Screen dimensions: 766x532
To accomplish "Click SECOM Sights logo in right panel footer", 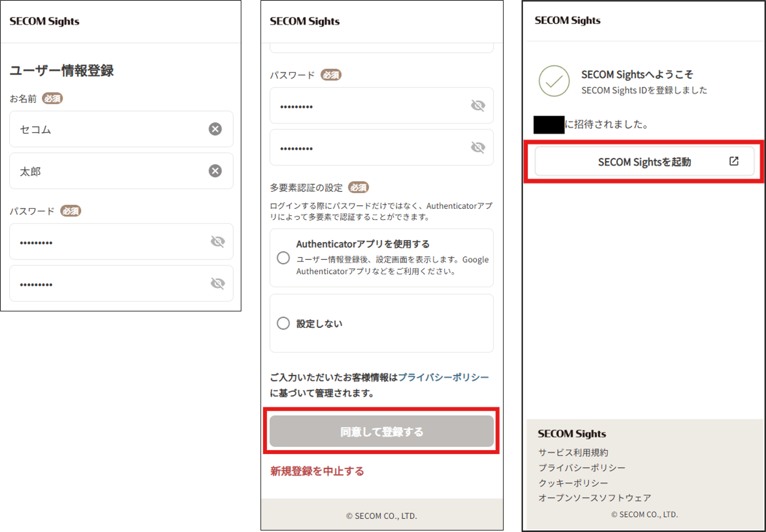I will (x=572, y=434).
